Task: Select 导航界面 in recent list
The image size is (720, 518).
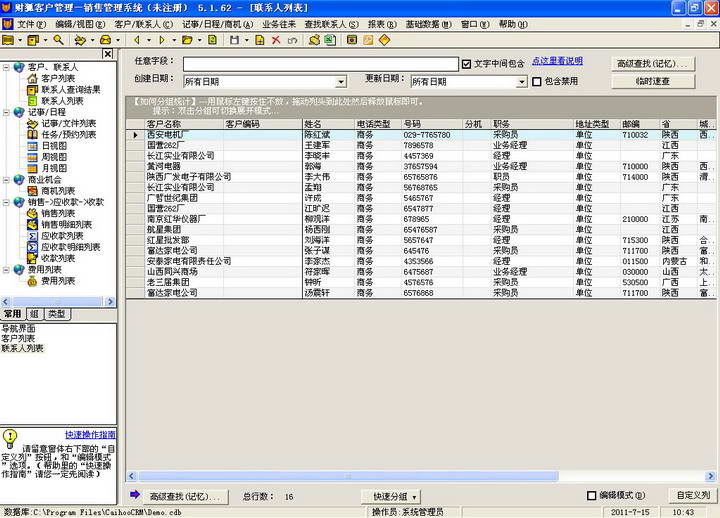Action: tap(18, 328)
